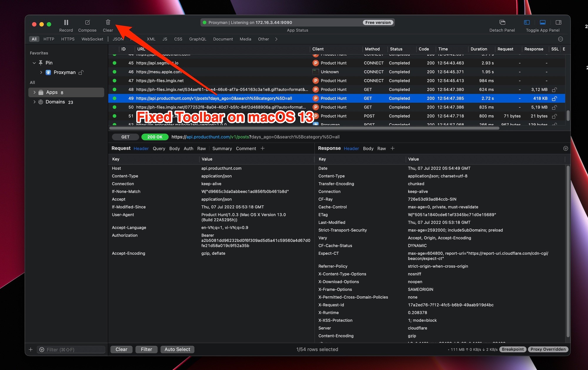
Task: Click the Proxyman app icon in sidebar
Action: tap(48, 72)
